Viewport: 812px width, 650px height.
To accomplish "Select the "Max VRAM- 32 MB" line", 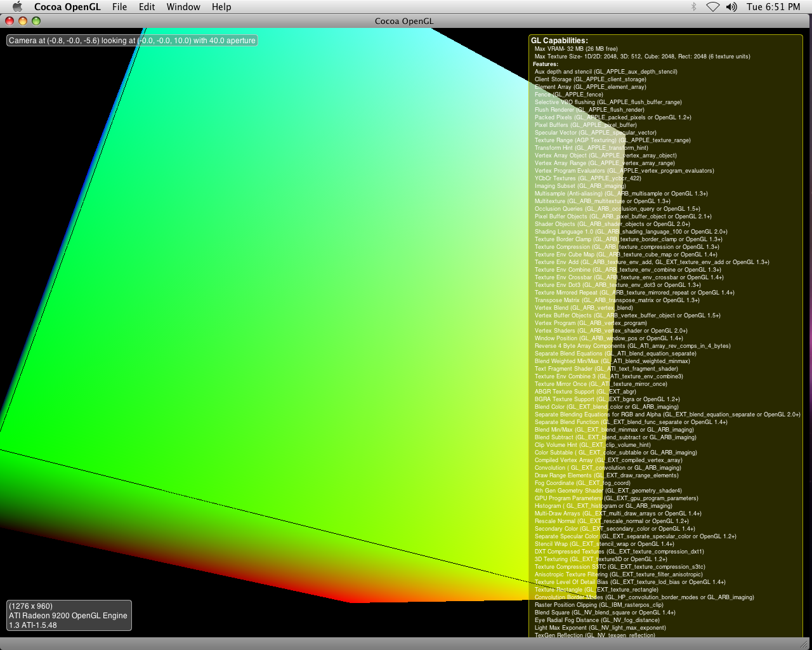I will (x=576, y=49).
